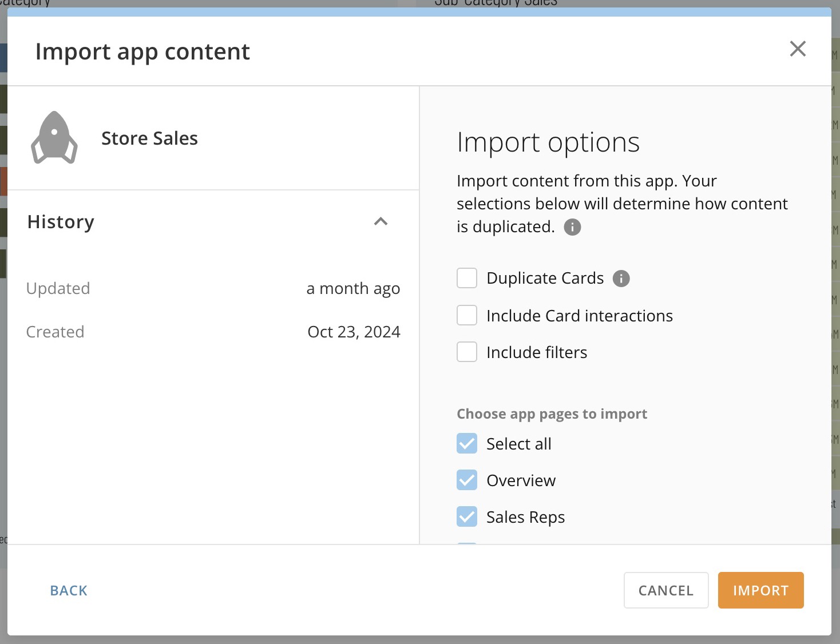Deselect the Overview page checkbox

click(467, 480)
